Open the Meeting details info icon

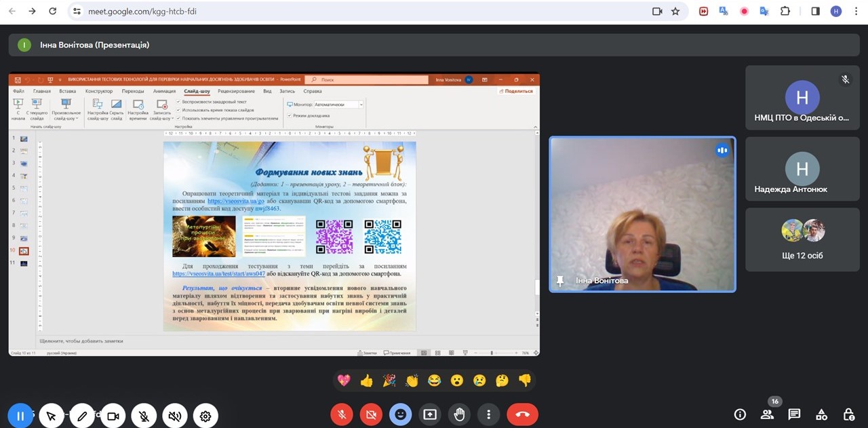point(740,414)
